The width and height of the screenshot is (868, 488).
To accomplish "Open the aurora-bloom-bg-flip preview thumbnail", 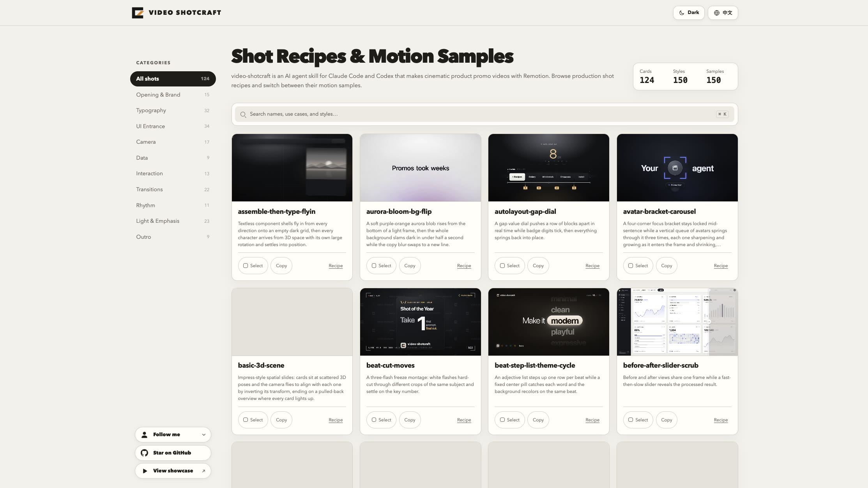I will pos(420,168).
